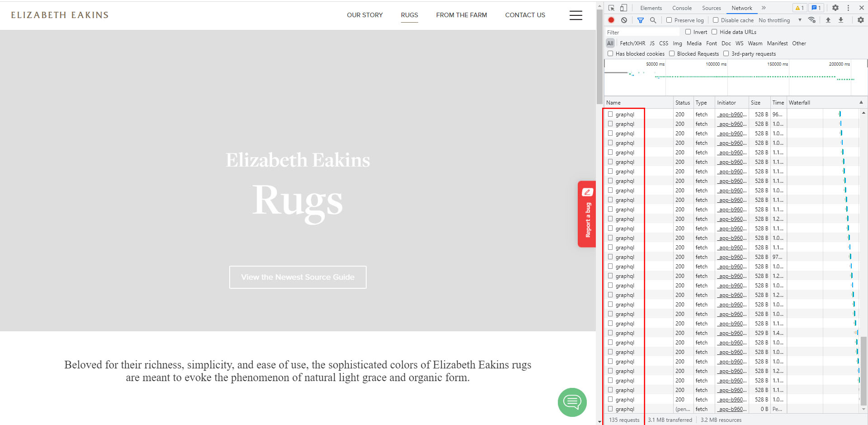Screen dimensions: 868x425
Task: Sort requests by Size column header
Action: [x=759, y=103]
